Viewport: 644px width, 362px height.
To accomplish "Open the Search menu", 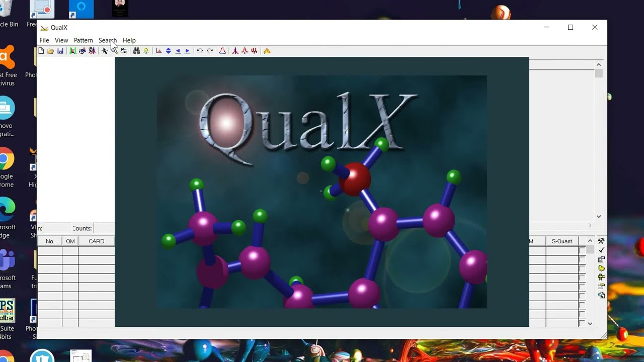I will click(108, 40).
